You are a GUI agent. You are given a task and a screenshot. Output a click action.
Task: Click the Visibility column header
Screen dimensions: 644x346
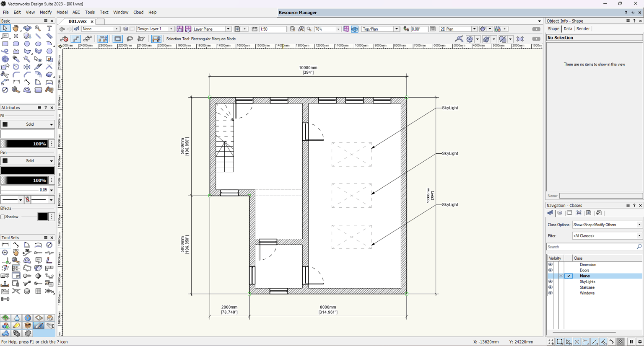tap(555, 258)
